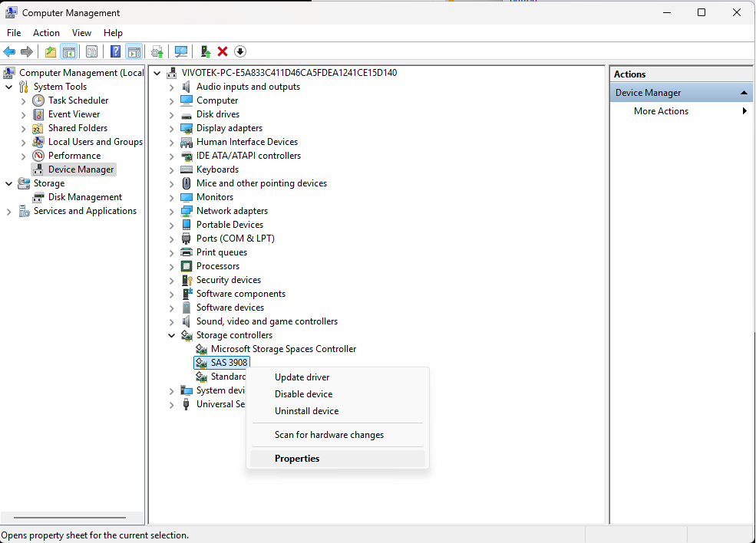The width and height of the screenshot is (756, 543).
Task: Click the Up one level folder icon
Action: point(51,51)
